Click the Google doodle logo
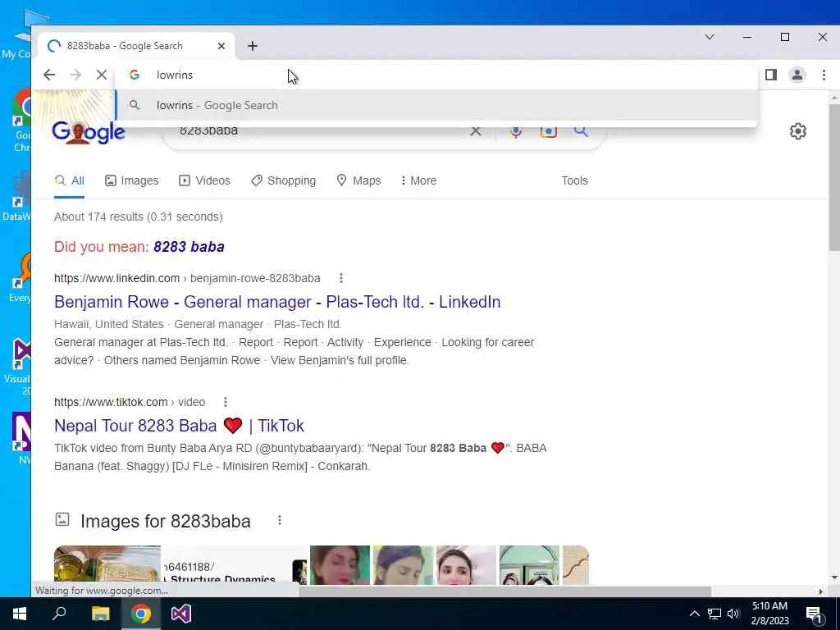 click(89, 131)
